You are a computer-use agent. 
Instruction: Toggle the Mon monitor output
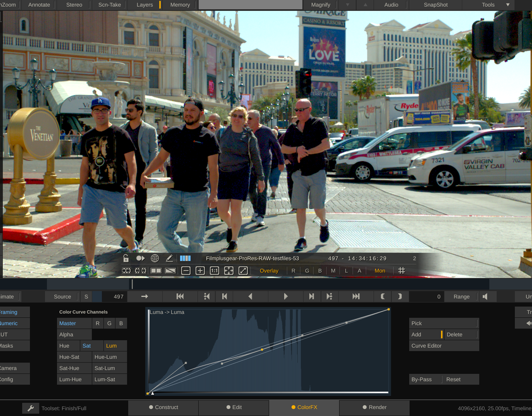[x=380, y=270]
